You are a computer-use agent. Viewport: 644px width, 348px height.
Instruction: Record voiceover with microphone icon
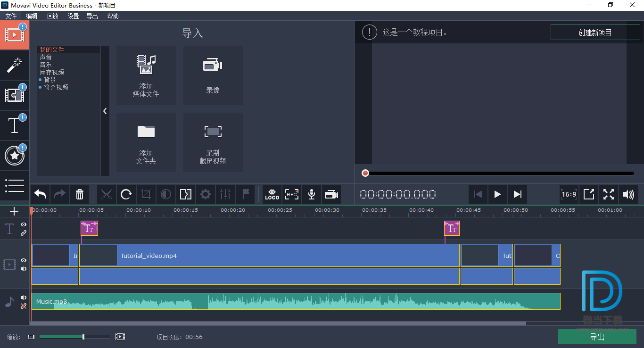click(x=312, y=194)
